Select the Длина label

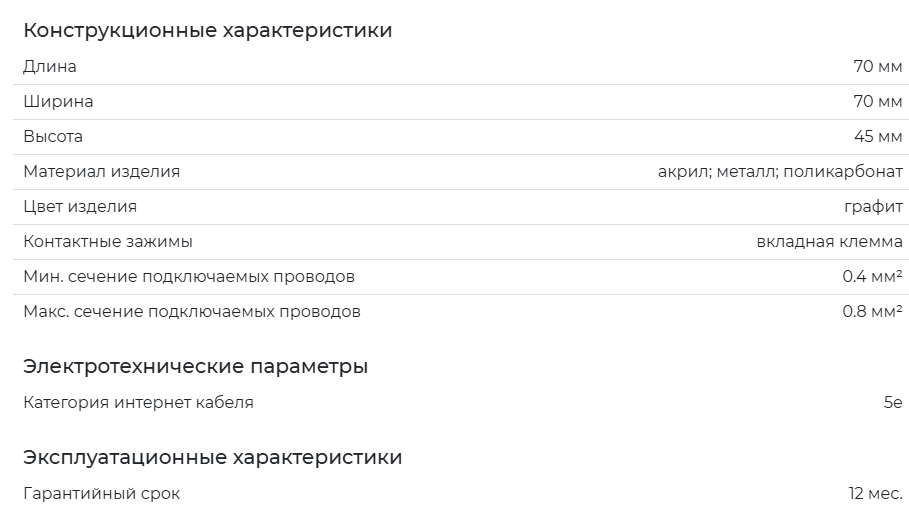pos(50,67)
